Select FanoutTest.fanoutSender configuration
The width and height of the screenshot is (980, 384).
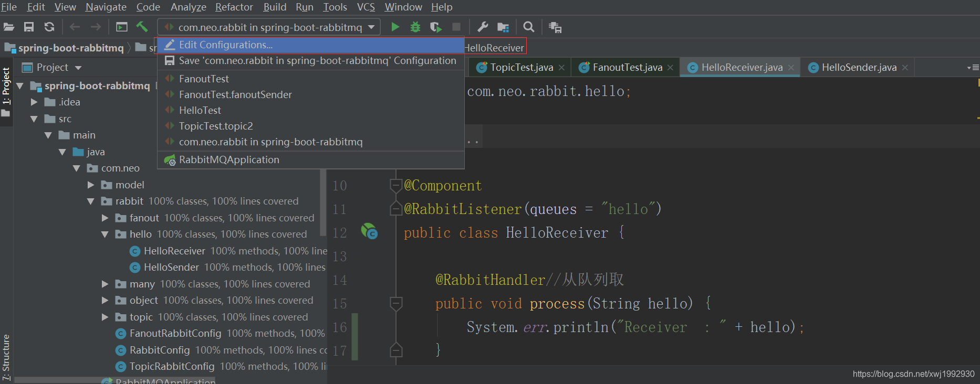311,94
